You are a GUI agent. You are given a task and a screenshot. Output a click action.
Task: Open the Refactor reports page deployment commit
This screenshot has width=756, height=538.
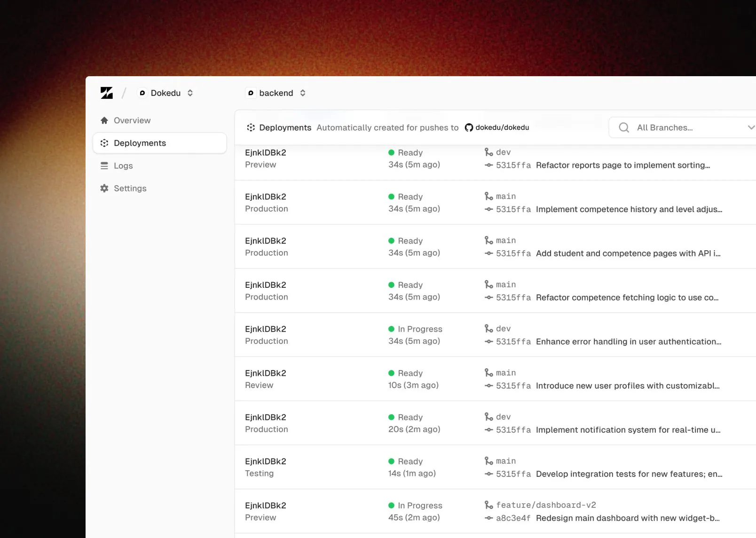[623, 165]
